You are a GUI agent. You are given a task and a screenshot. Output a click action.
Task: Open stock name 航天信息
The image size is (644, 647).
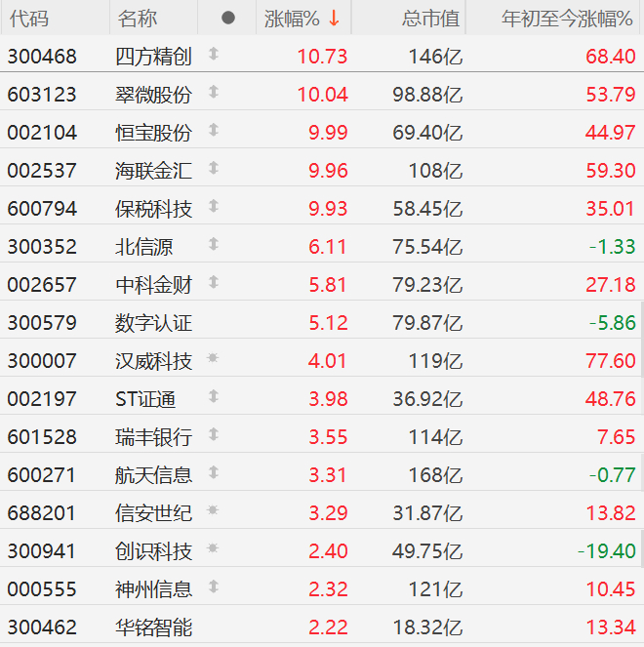tap(153, 475)
